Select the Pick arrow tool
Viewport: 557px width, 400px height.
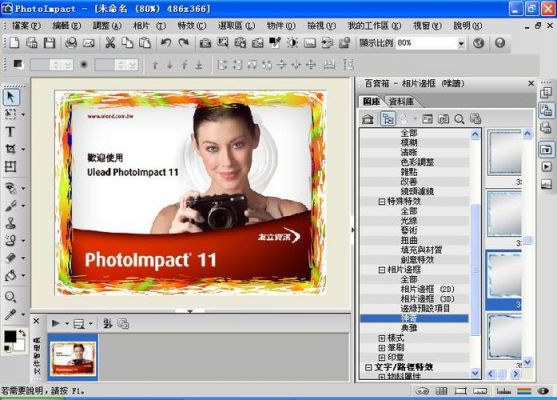coord(11,97)
